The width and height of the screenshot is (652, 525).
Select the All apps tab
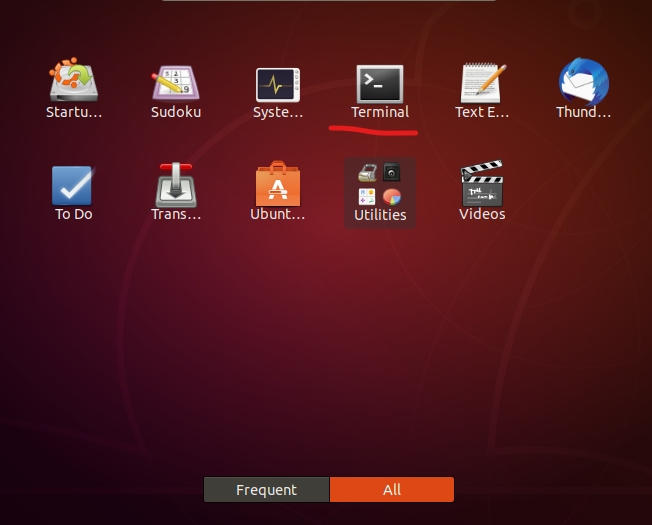pos(392,490)
